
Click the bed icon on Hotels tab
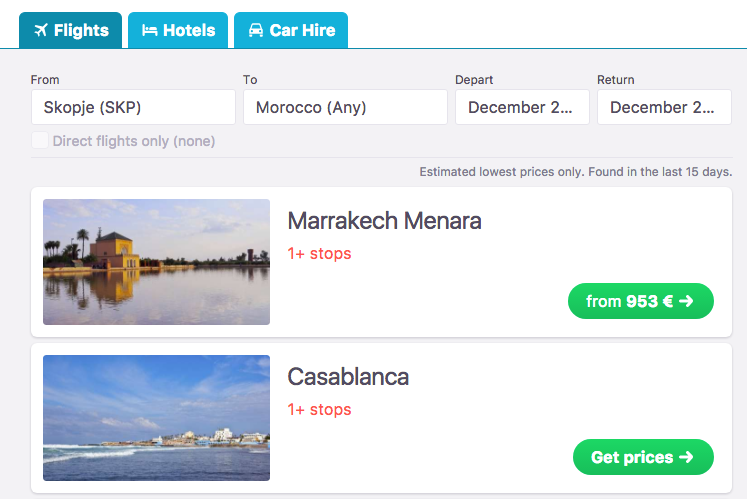pyautogui.click(x=150, y=30)
